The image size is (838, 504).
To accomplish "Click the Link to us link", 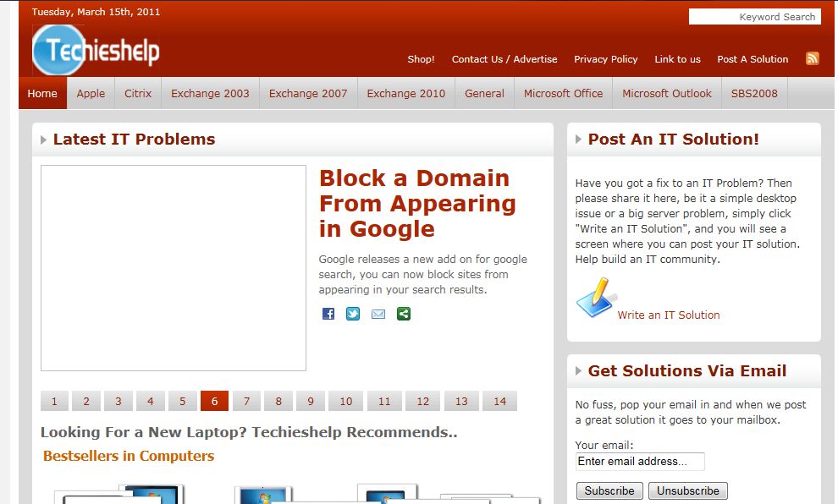I will [x=677, y=59].
